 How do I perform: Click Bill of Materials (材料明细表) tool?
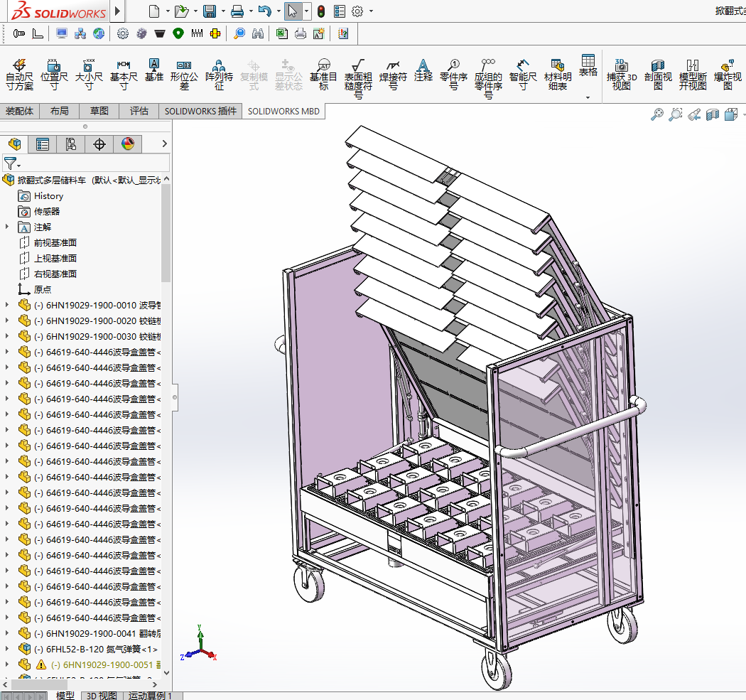(558, 75)
